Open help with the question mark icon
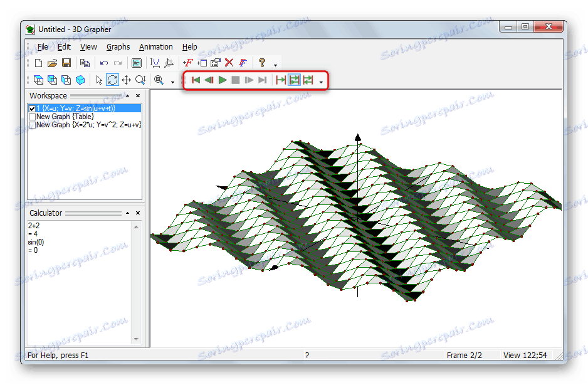 (262, 63)
